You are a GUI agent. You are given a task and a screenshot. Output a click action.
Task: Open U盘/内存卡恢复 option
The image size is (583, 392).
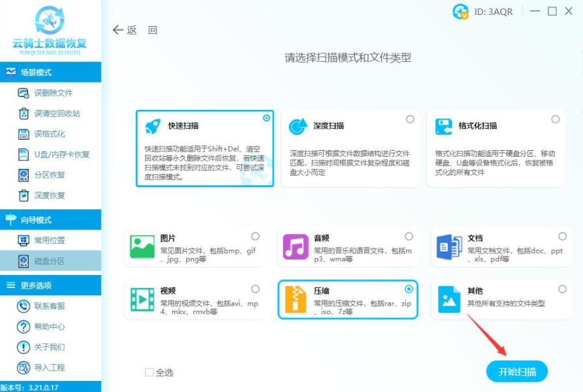tap(51, 154)
